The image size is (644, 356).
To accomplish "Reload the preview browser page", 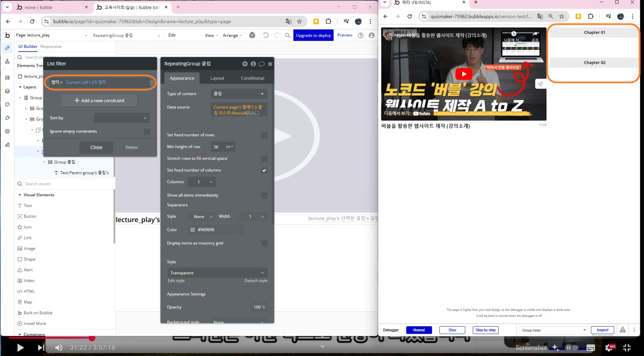I will 410,16.
